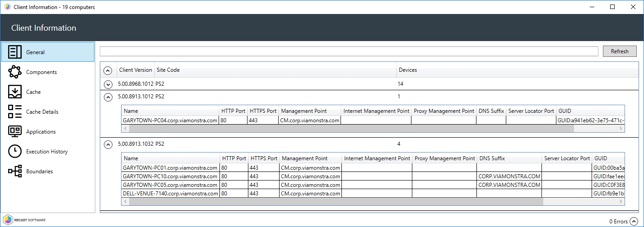Open the Applications monitor icon

15,131
